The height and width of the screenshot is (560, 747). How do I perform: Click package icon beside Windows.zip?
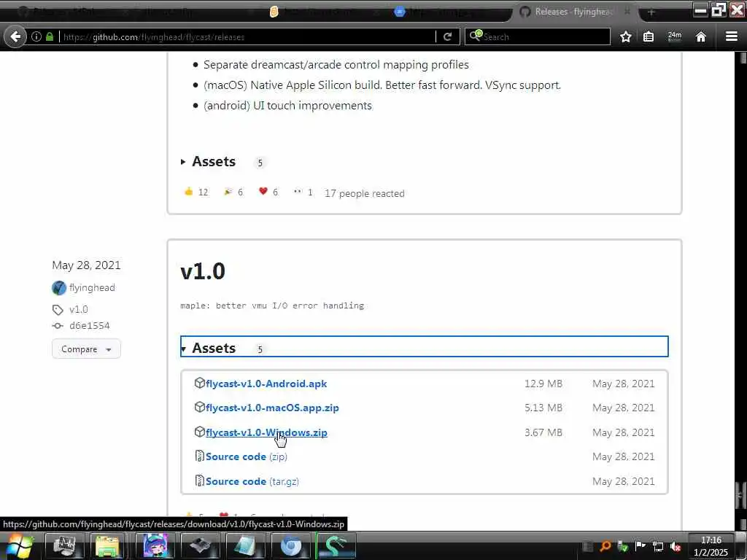click(x=200, y=432)
